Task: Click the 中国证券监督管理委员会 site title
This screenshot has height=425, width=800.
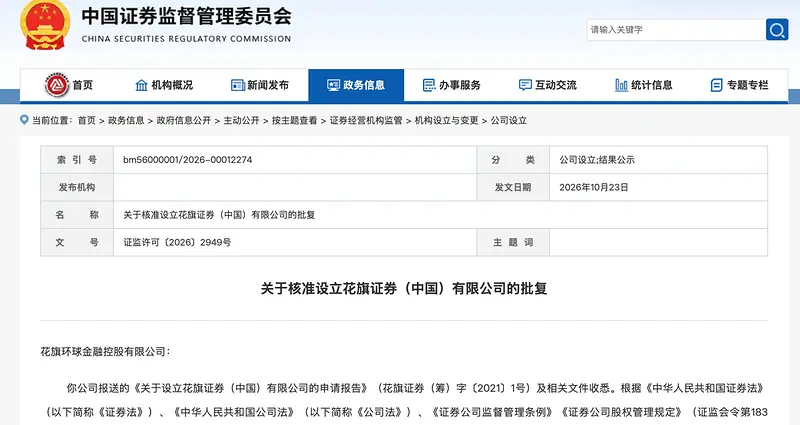Action: [186, 16]
